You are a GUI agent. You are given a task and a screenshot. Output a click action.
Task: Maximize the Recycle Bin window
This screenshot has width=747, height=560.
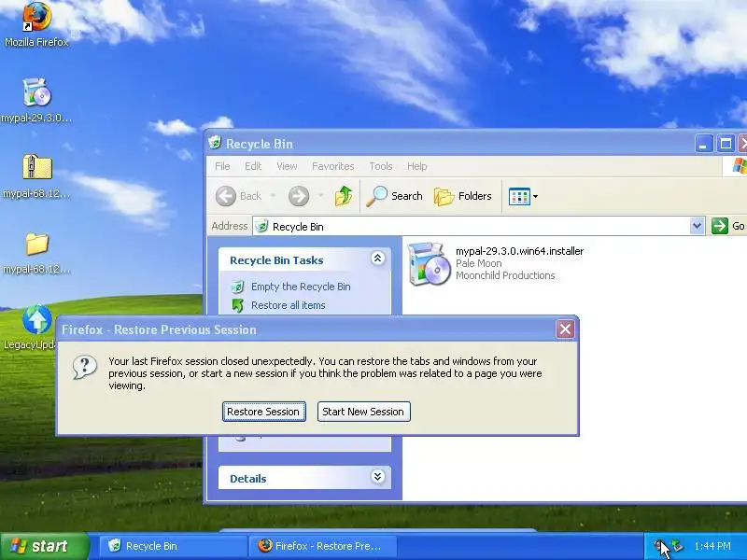point(726,144)
